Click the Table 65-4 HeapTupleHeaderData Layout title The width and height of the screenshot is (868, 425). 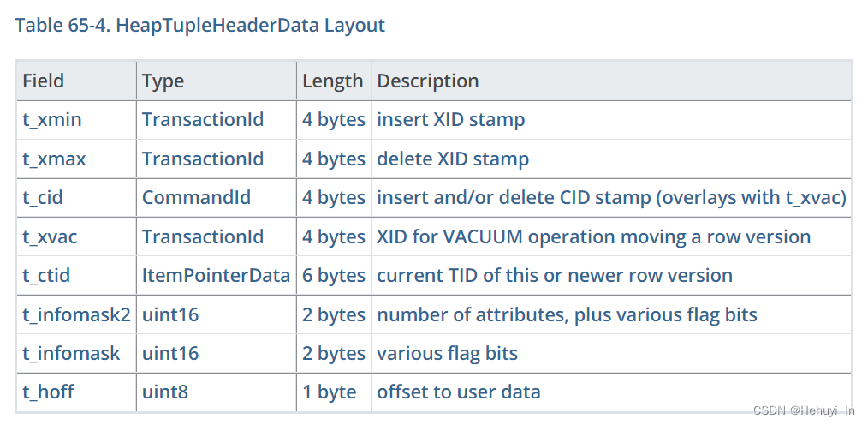click(199, 26)
